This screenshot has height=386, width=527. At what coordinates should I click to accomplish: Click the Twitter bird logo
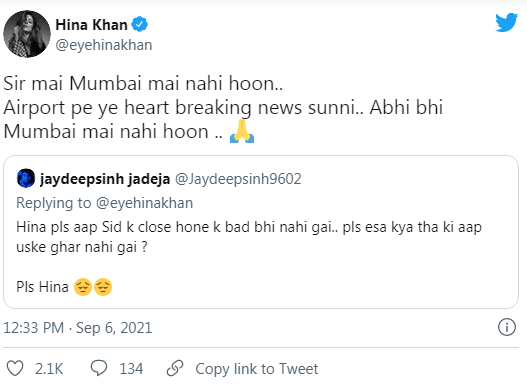506,23
